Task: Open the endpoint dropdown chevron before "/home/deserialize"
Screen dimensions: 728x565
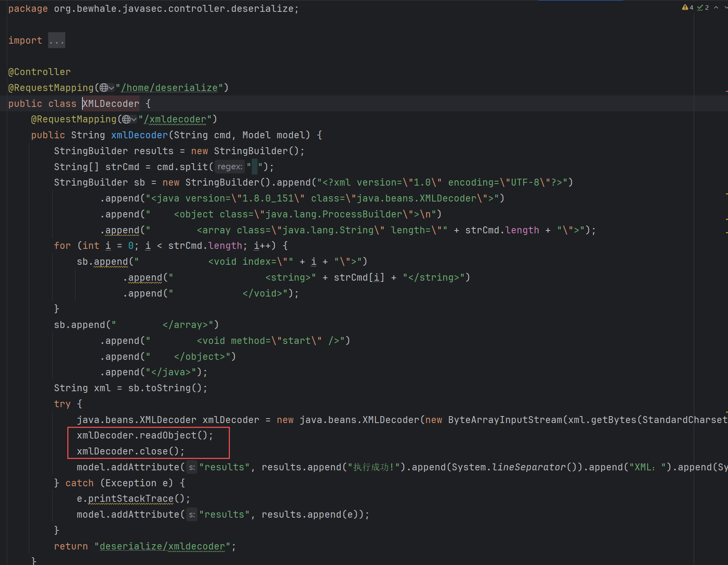Action: tap(111, 88)
